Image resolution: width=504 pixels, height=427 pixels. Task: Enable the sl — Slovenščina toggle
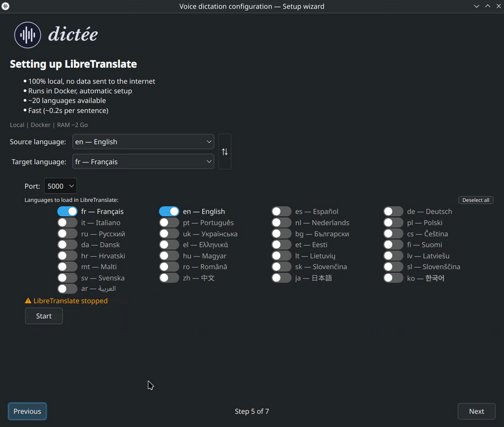pos(393,267)
